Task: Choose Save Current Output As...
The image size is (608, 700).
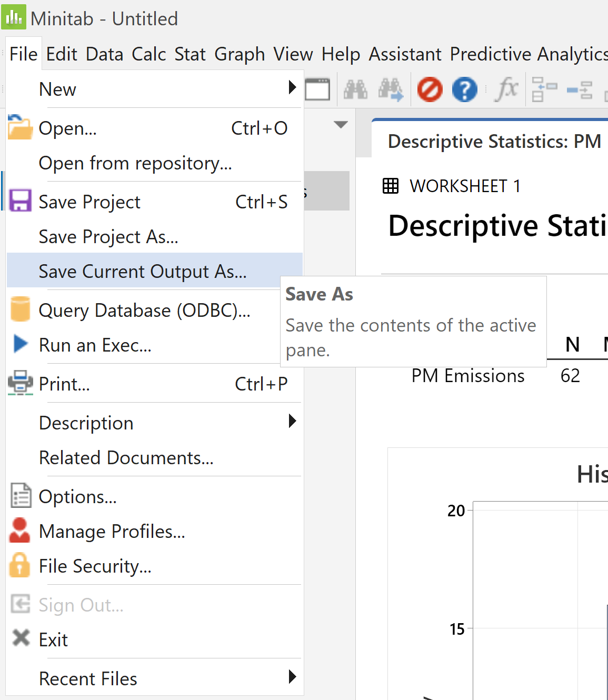Action: [x=155, y=271]
